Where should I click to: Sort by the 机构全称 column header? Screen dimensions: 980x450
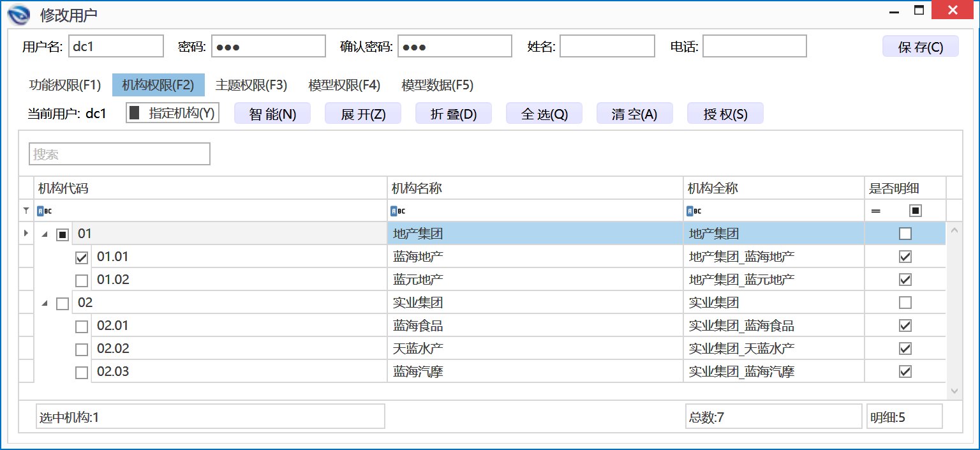click(774, 188)
